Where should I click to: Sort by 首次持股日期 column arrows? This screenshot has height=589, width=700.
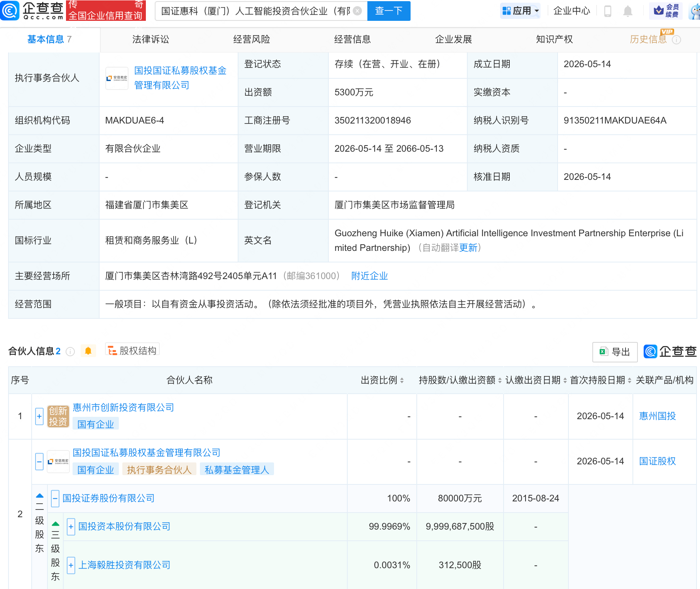click(x=629, y=381)
